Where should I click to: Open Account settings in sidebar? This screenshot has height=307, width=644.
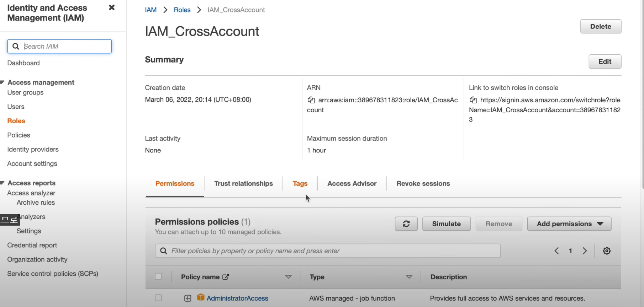[x=32, y=163]
